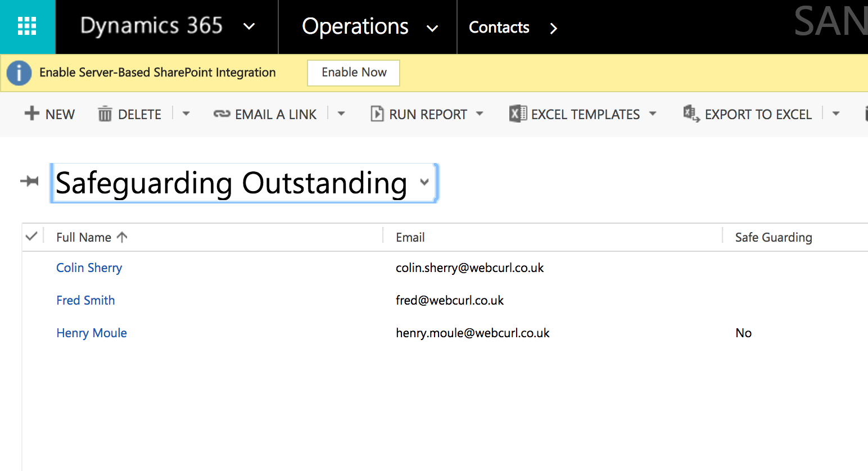Screen dimensions: 868x471
Task: Select the Email a Link icon
Action: tap(223, 114)
